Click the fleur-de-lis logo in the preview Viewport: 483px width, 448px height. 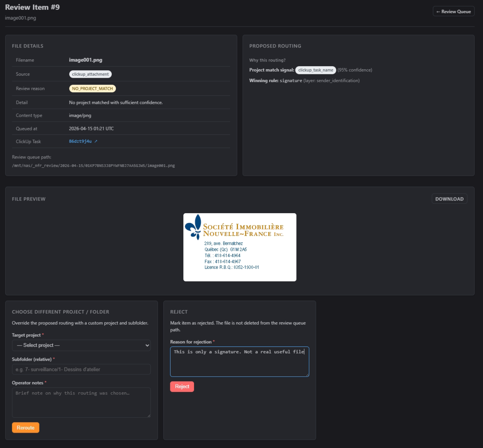click(x=194, y=227)
